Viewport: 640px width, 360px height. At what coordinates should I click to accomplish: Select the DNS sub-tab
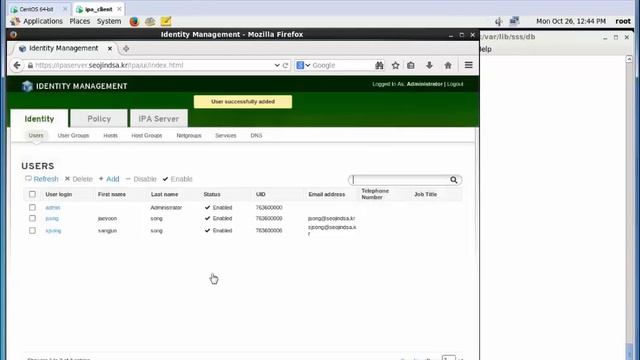(256, 136)
